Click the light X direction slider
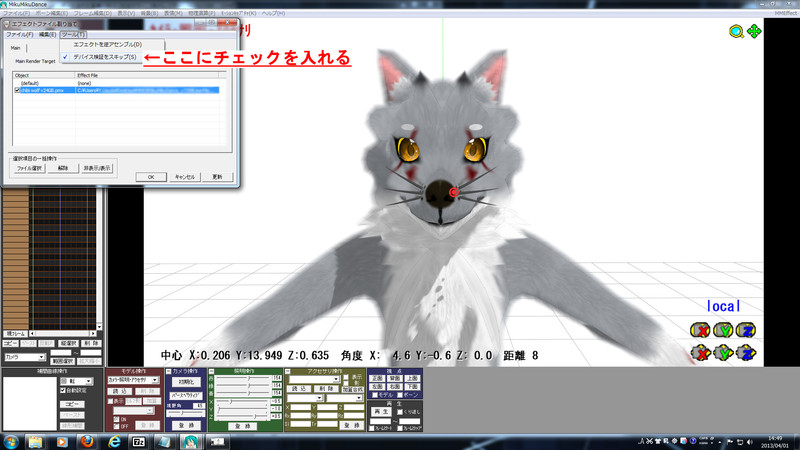Viewport: 800px width, 450px height. click(243, 402)
